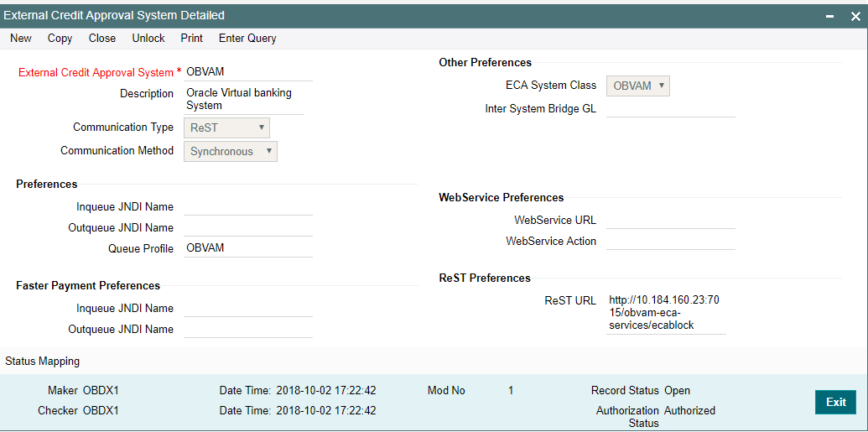Click the WebService URL input field

pos(671,221)
